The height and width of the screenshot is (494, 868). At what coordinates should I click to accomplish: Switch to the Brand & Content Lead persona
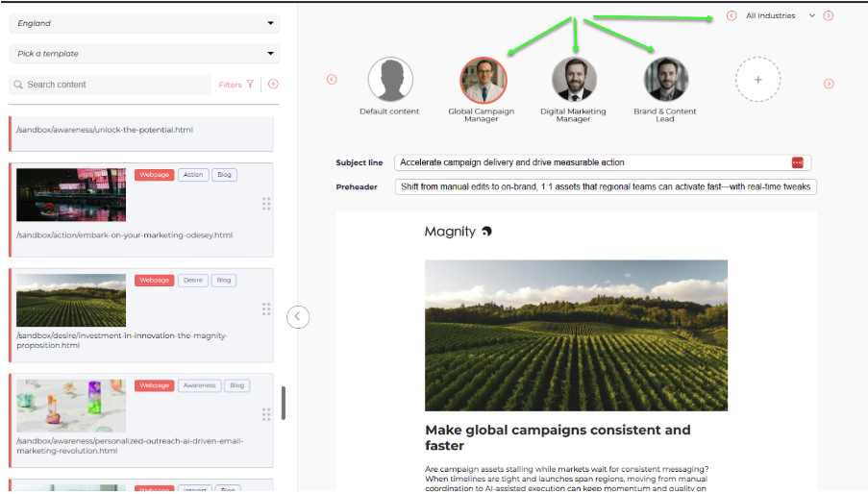(x=665, y=81)
